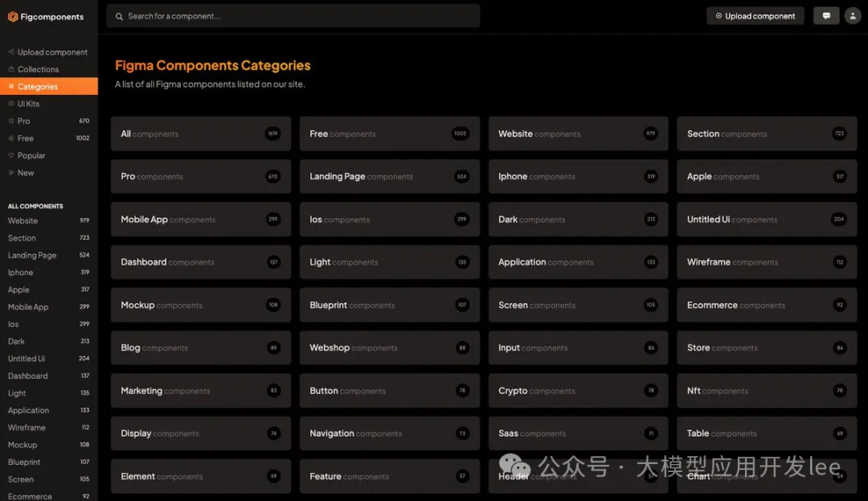Screen dimensions: 868x501
Task: Open Collections in the sidebar
Action: [x=49, y=69]
